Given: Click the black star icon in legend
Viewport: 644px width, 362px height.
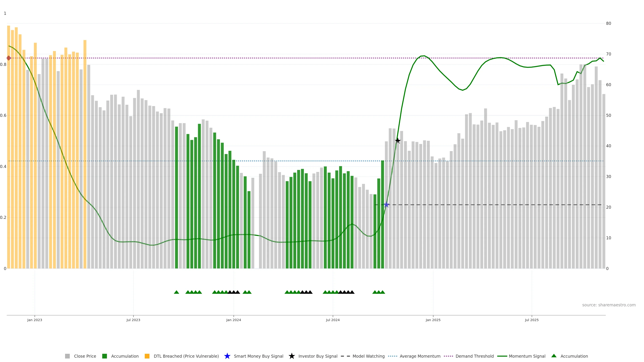Looking at the screenshot, I should point(291,356).
